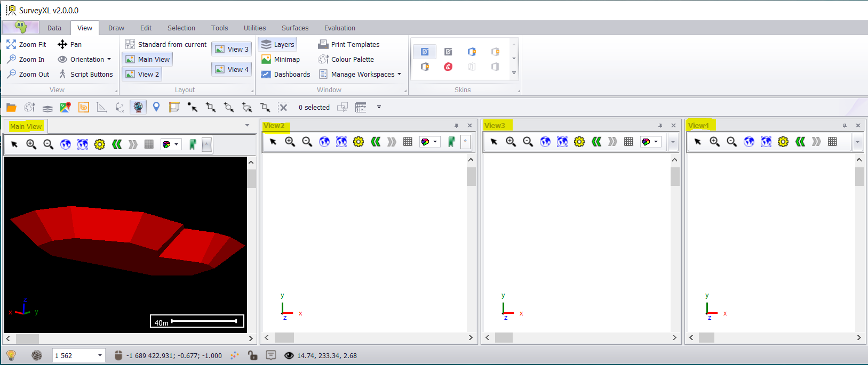The image size is (868, 365).
Task: Click the Google Maps icon in the toolbar
Action: tap(65, 108)
